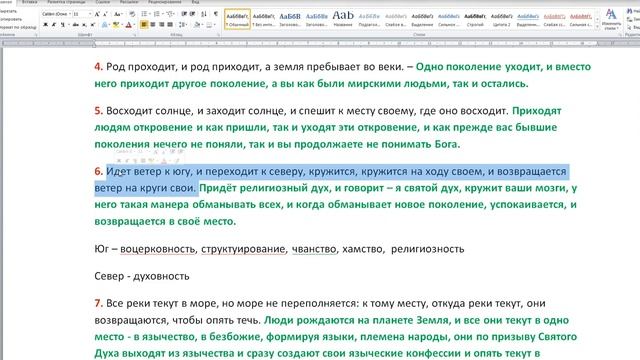Apply the Заголовок 1 style

290,20
